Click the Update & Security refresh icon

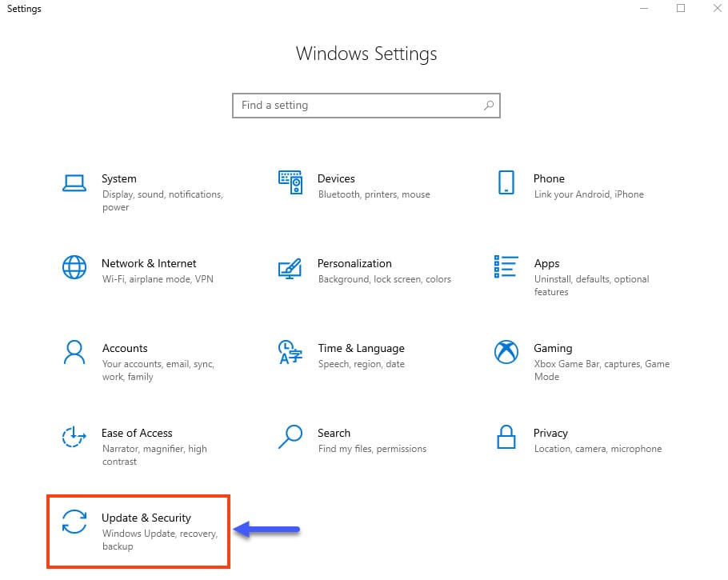[74, 522]
